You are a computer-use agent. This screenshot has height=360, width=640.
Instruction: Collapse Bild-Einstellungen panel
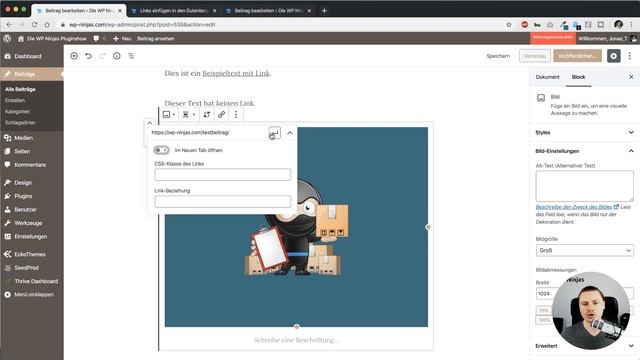584,151
